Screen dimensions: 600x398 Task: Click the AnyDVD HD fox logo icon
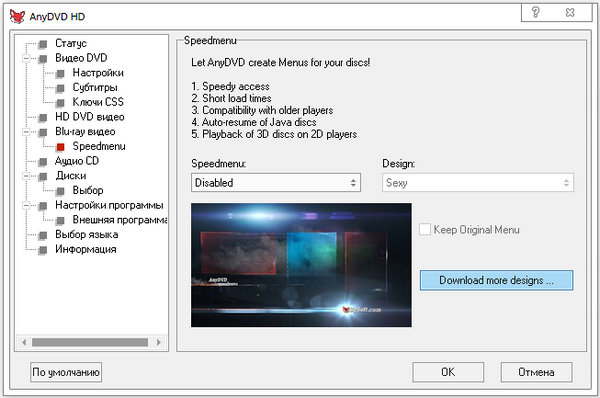[x=17, y=16]
